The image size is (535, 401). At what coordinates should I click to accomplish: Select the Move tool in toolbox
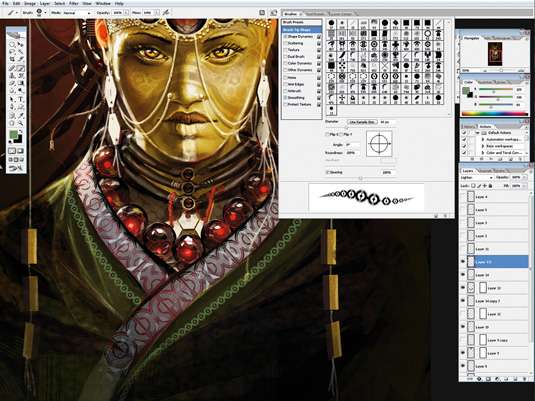21,44
